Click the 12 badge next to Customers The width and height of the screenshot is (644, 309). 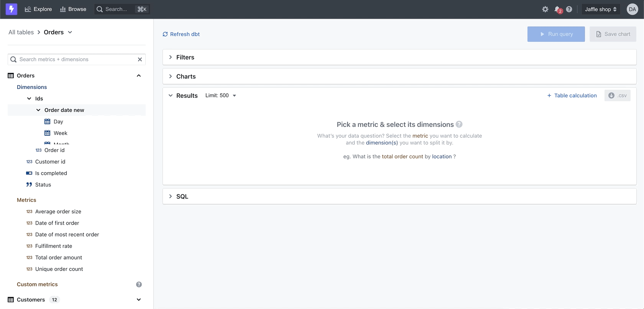[54, 300]
